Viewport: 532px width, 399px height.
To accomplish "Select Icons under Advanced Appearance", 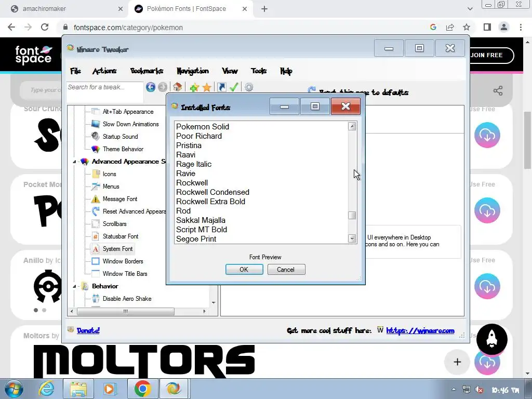I will pos(109,174).
